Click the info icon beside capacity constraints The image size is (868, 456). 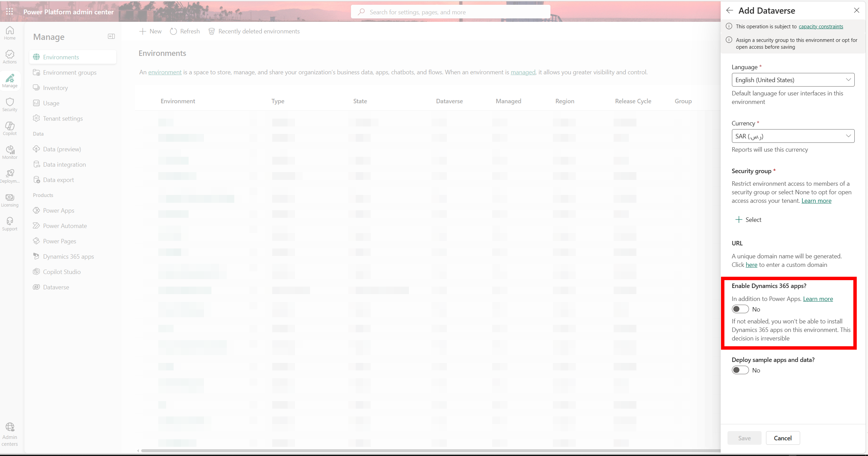729,26
